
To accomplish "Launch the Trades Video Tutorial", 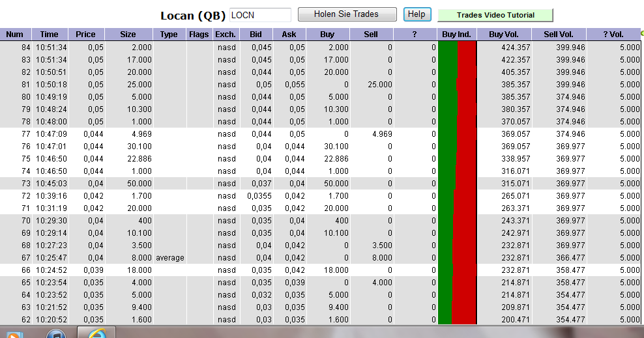I will [495, 15].
